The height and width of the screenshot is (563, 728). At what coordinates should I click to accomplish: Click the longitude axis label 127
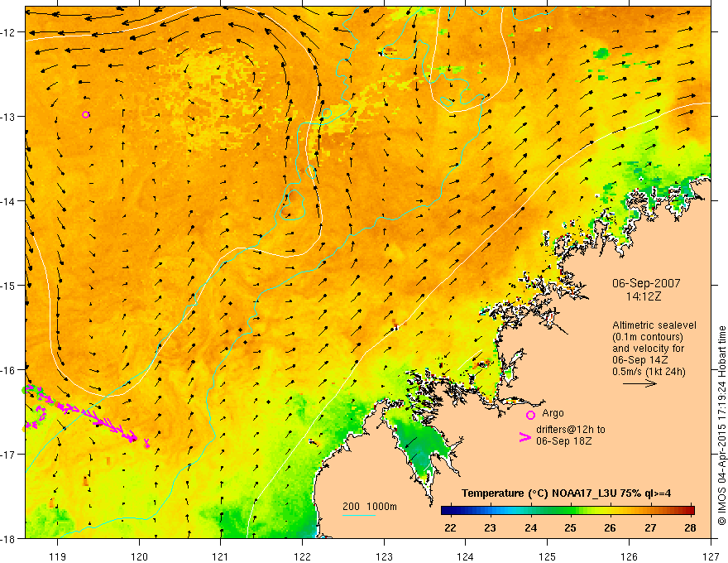[711, 556]
